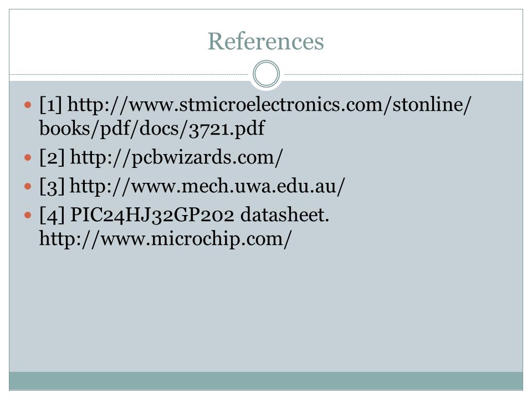Open the pcbwizards.com link
This screenshot has height=399, width=532.
(x=176, y=158)
